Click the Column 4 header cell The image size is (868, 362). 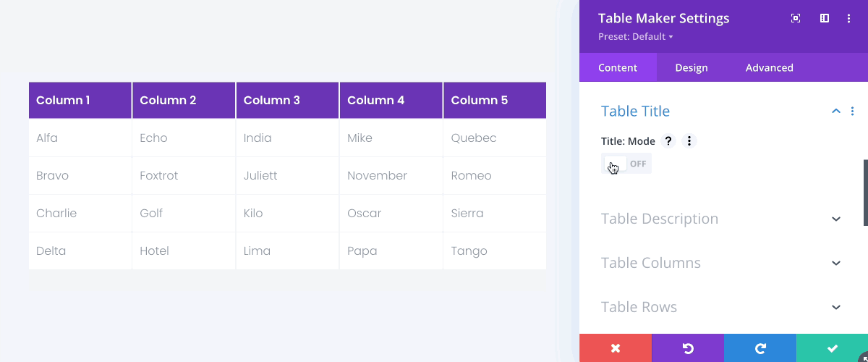point(391,101)
